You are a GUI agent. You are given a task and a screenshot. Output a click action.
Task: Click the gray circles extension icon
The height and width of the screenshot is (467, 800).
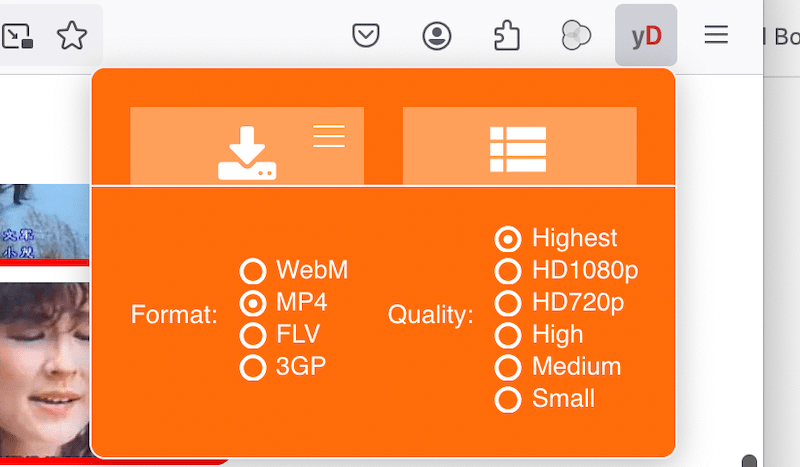[x=577, y=36]
